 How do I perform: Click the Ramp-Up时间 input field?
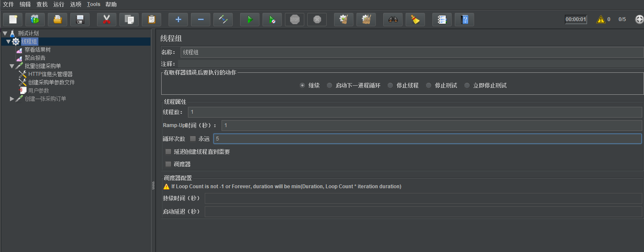(x=432, y=125)
